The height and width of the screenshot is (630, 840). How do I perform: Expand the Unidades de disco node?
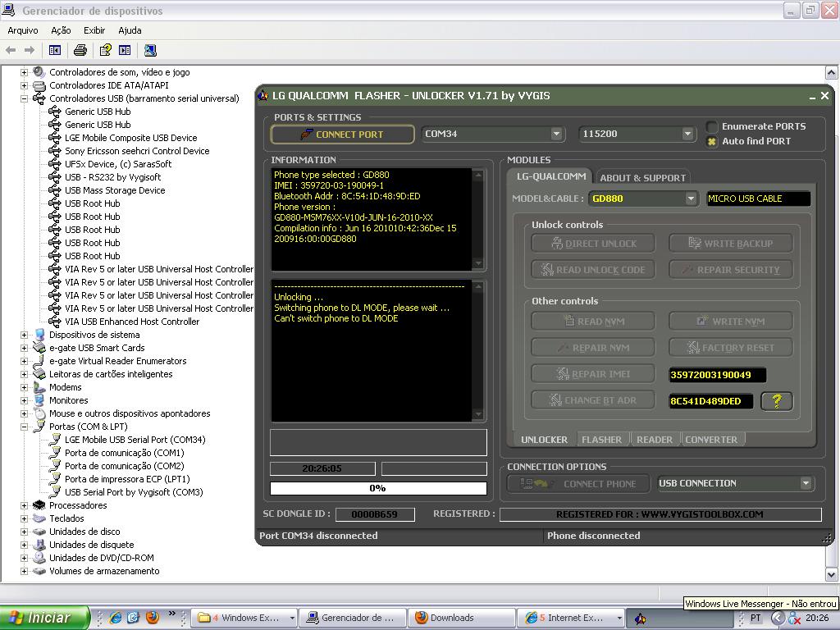pos(24,532)
